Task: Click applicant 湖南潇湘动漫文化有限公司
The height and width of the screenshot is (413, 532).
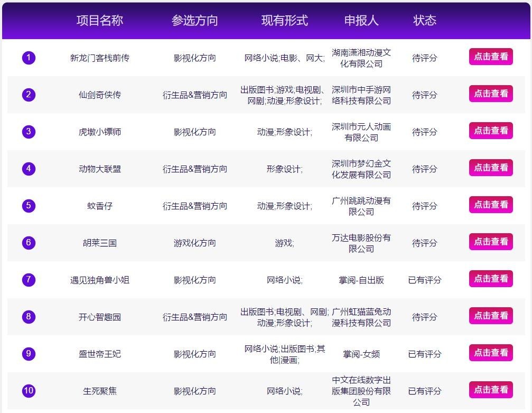Action: coord(361,58)
